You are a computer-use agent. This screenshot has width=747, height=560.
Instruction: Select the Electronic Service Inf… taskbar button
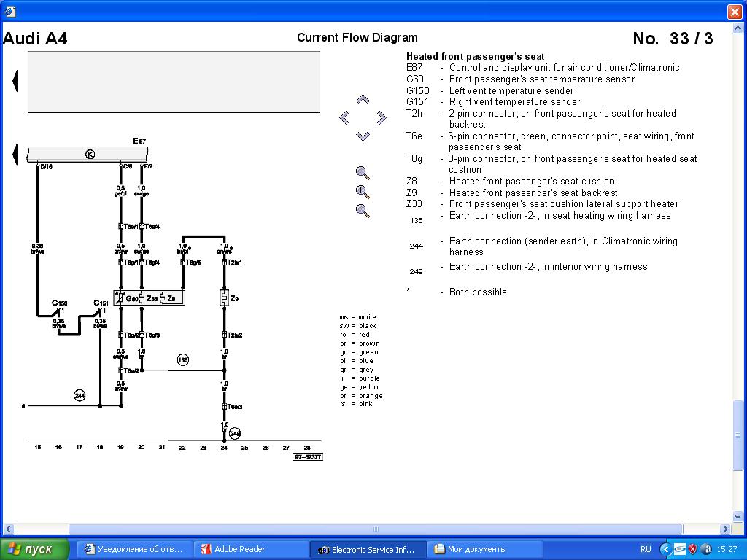click(368, 549)
